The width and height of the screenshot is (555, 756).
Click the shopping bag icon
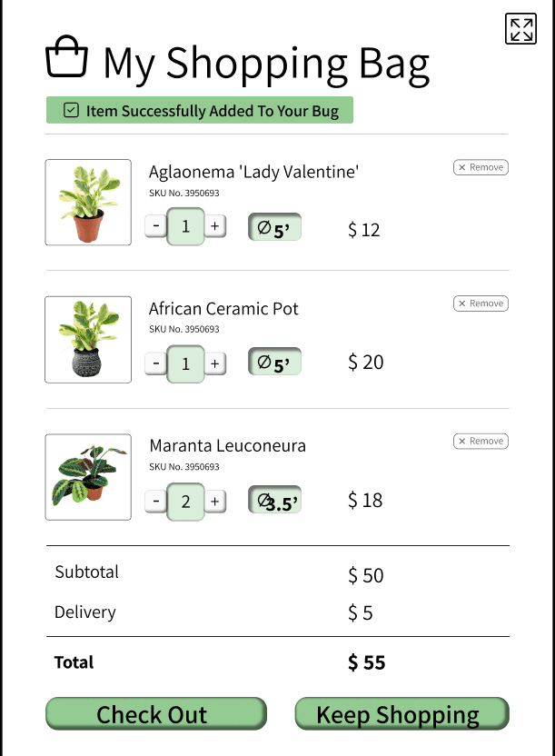67,56
